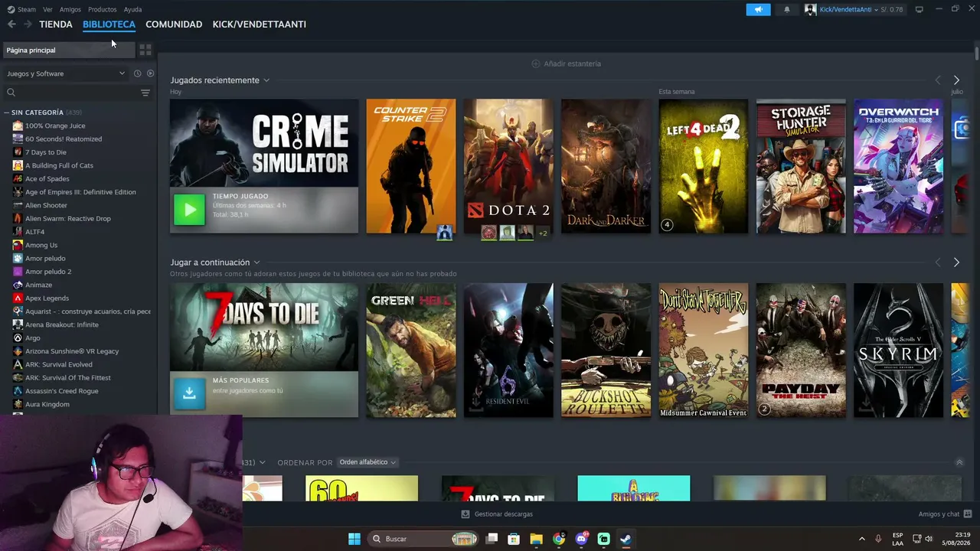Open the Ver menu
The width and height of the screenshot is (980, 551).
47,9
